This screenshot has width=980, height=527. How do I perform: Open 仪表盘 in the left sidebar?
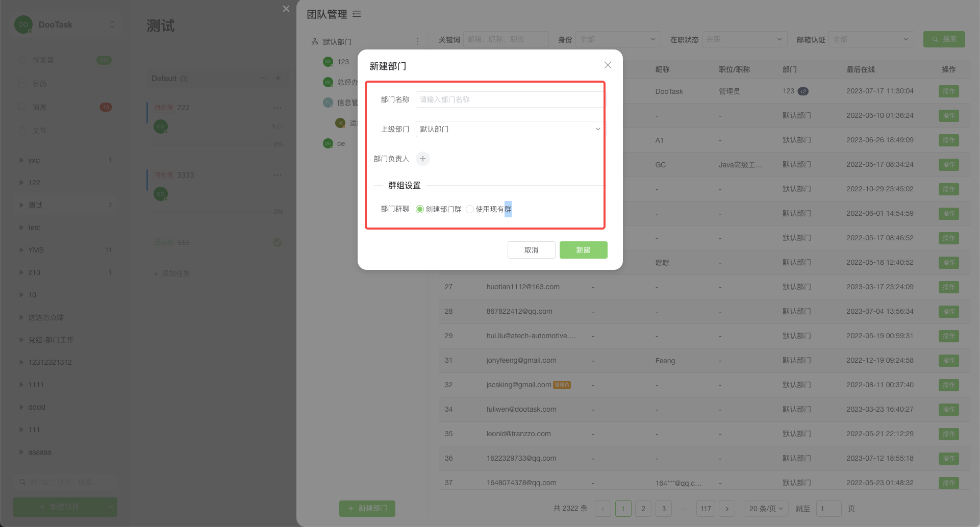click(x=43, y=60)
